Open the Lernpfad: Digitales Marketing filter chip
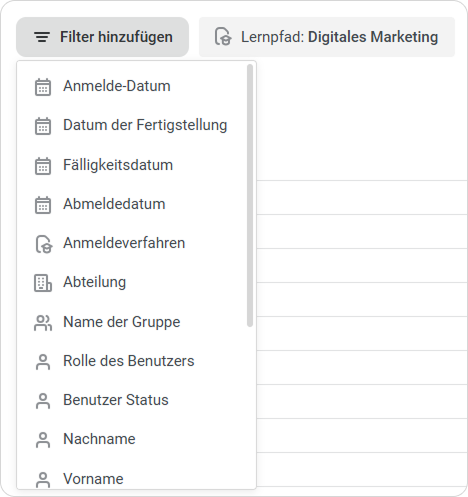This screenshot has width=468, height=497. tap(327, 37)
